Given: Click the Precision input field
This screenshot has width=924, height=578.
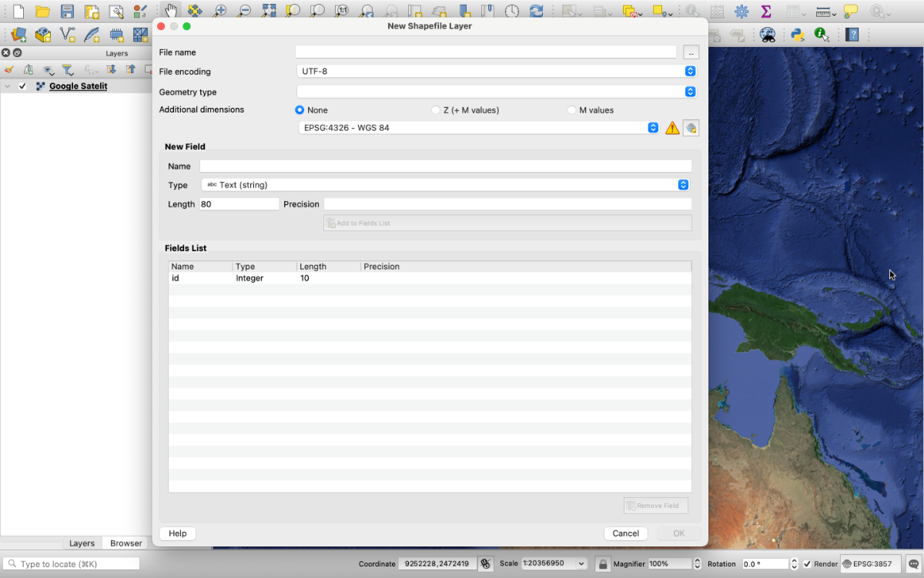Looking at the screenshot, I should [507, 204].
